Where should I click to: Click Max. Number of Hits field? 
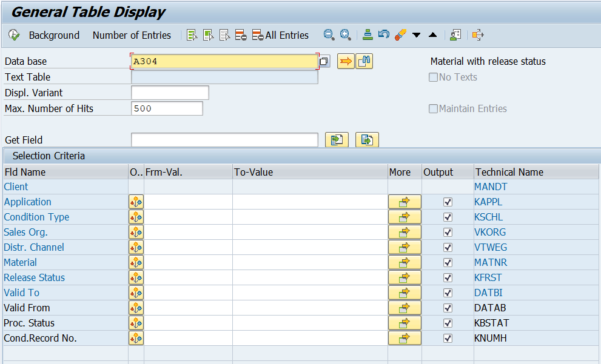[167, 108]
